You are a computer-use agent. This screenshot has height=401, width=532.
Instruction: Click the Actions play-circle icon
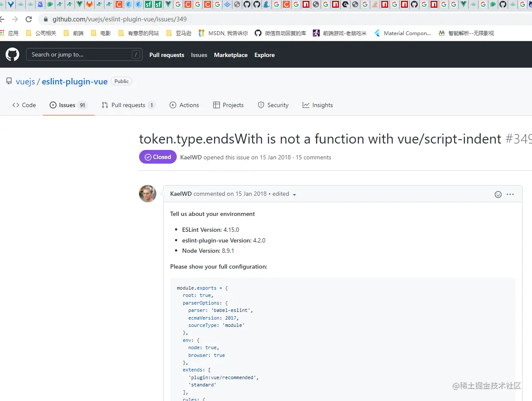(172, 105)
